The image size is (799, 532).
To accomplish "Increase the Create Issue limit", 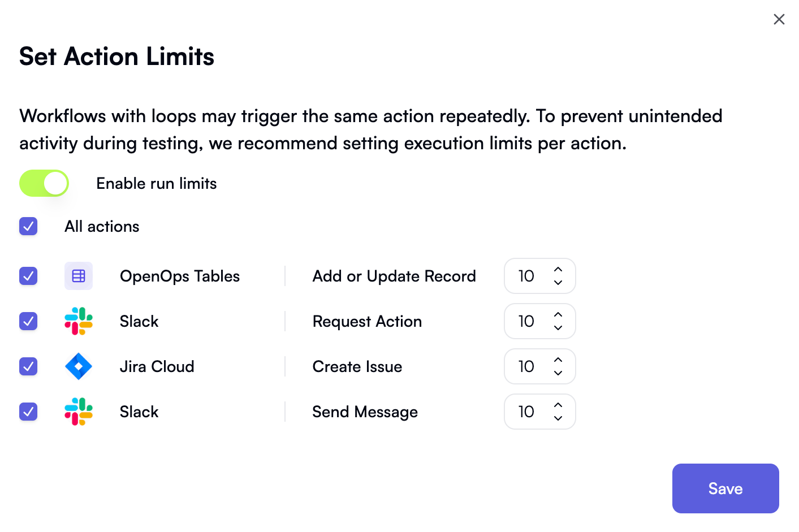I will click(558, 361).
